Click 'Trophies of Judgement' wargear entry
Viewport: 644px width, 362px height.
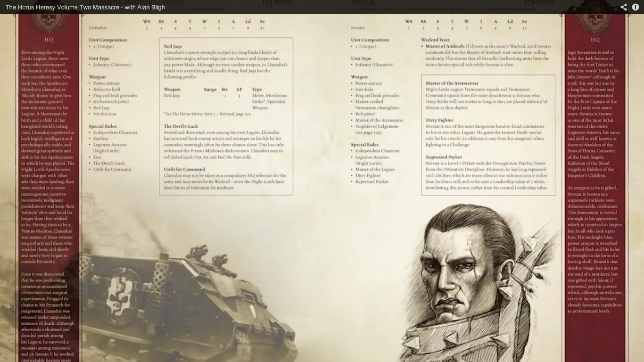(377, 126)
